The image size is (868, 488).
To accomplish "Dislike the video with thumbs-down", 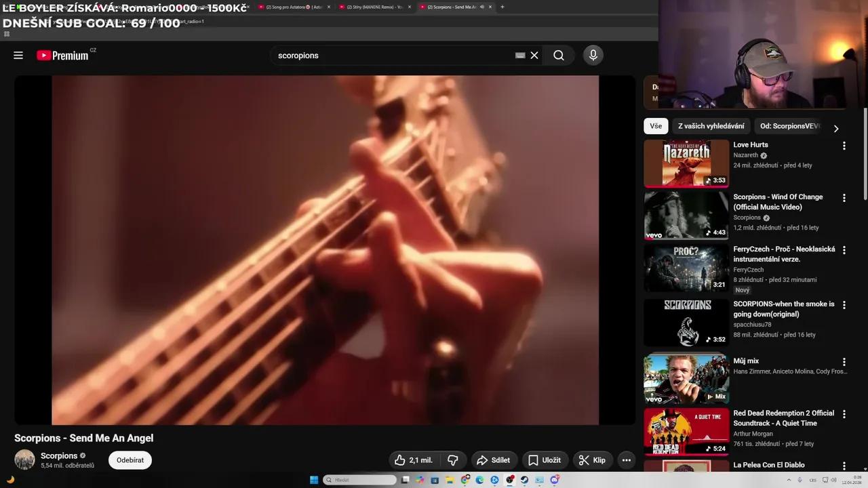I will 453,460.
